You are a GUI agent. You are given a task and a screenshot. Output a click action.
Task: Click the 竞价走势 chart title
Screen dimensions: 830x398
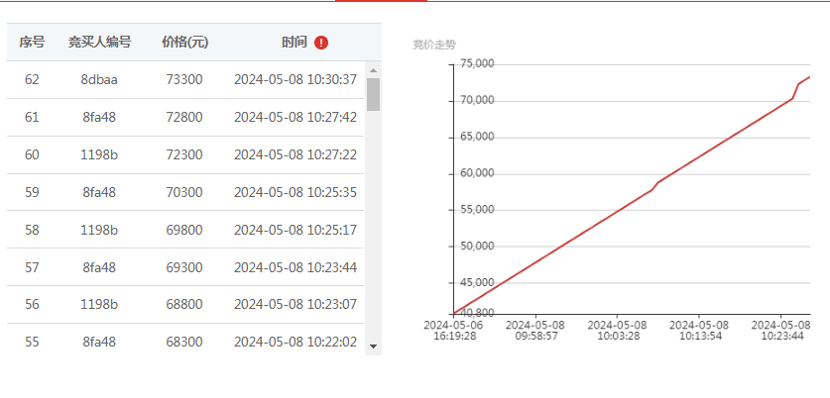tap(434, 45)
